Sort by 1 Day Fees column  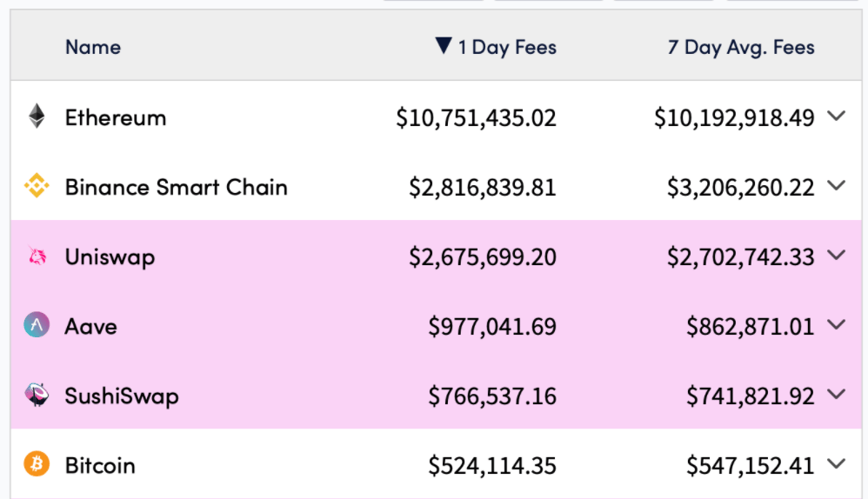click(x=507, y=47)
